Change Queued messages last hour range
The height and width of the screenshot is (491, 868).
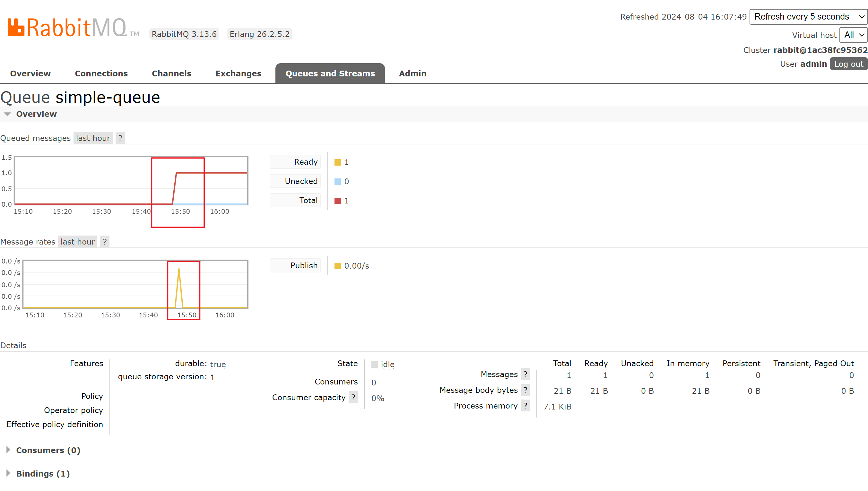(93, 138)
